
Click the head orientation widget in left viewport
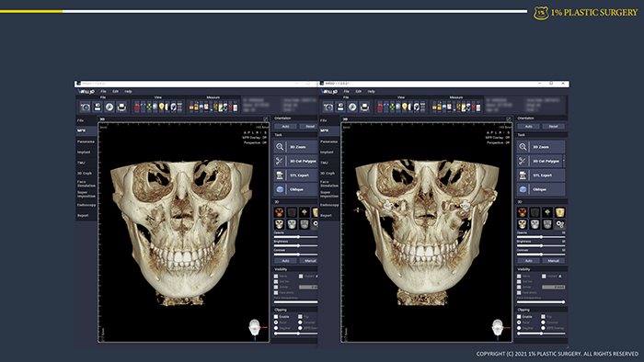[x=256, y=329]
